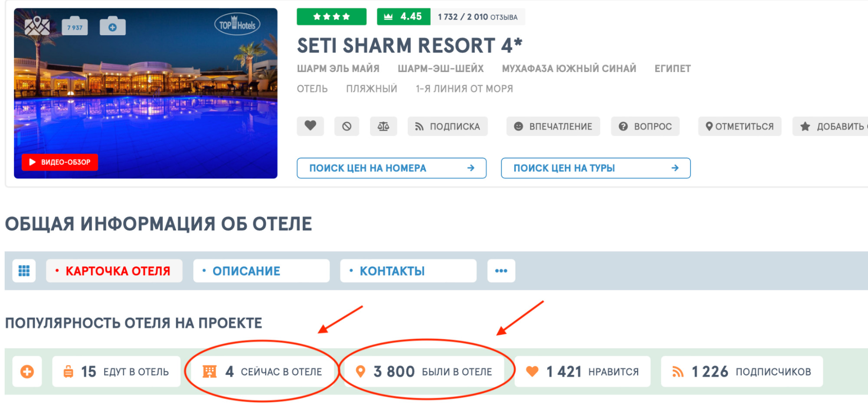Check in using ОТМЕТИТЬСЯ button
Screen dimensions: 868x408
pos(739,126)
